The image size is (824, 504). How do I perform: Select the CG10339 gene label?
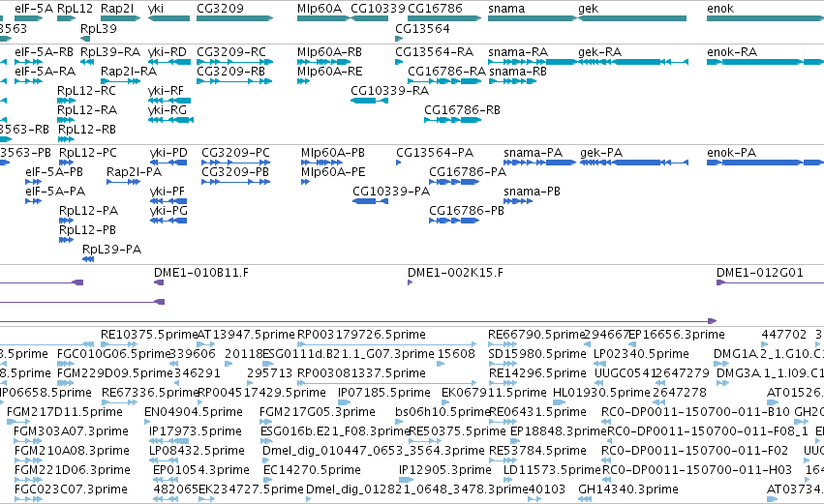(x=378, y=9)
